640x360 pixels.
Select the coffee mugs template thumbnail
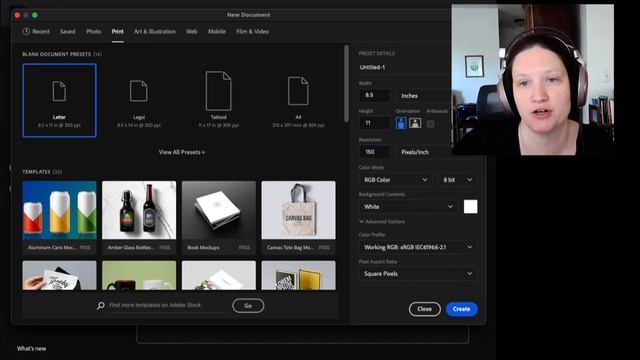tap(139, 276)
